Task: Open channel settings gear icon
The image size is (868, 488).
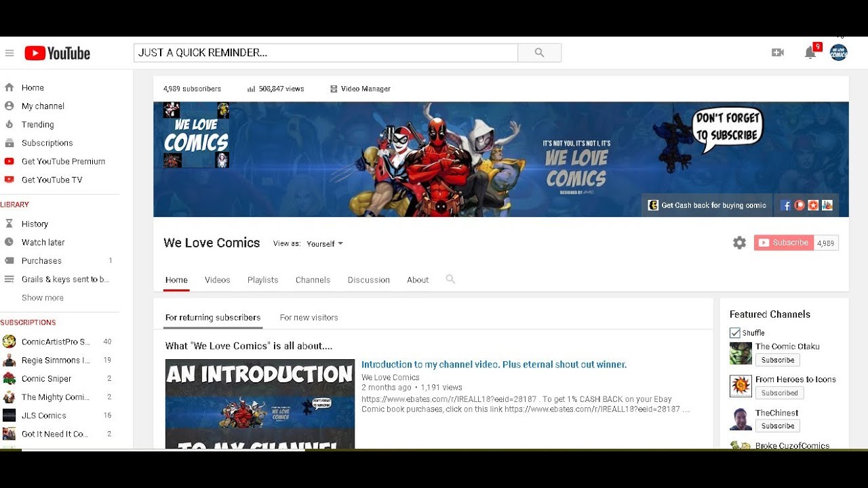Action: point(739,243)
